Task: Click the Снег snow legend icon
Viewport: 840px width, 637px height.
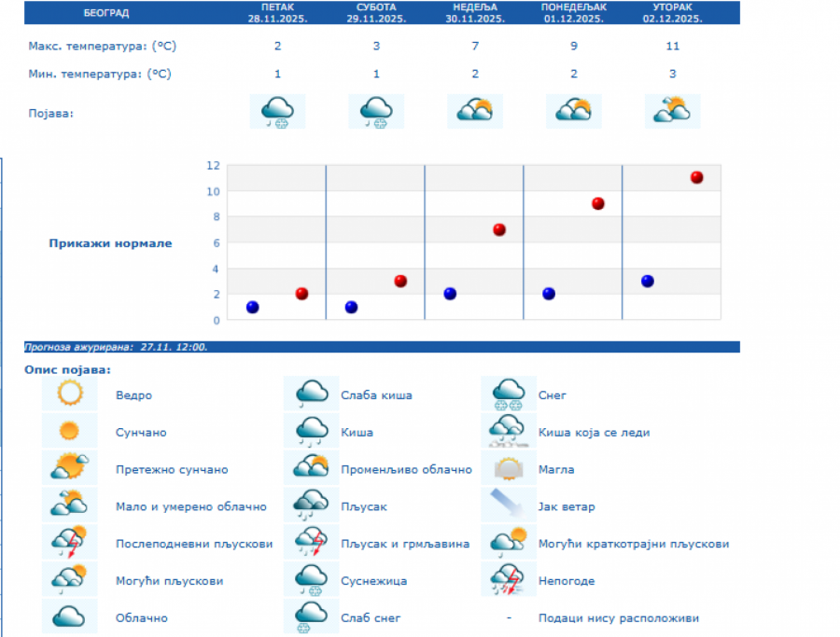Action: (x=509, y=395)
